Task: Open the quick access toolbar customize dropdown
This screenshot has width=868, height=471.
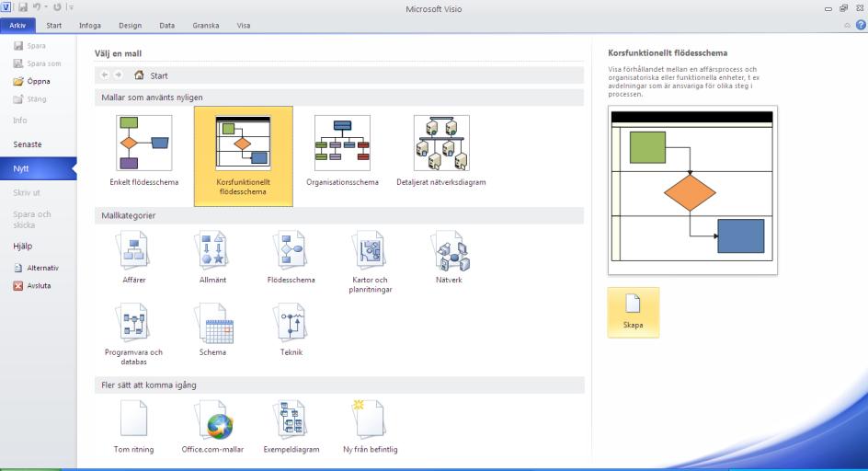Action: [70, 7]
